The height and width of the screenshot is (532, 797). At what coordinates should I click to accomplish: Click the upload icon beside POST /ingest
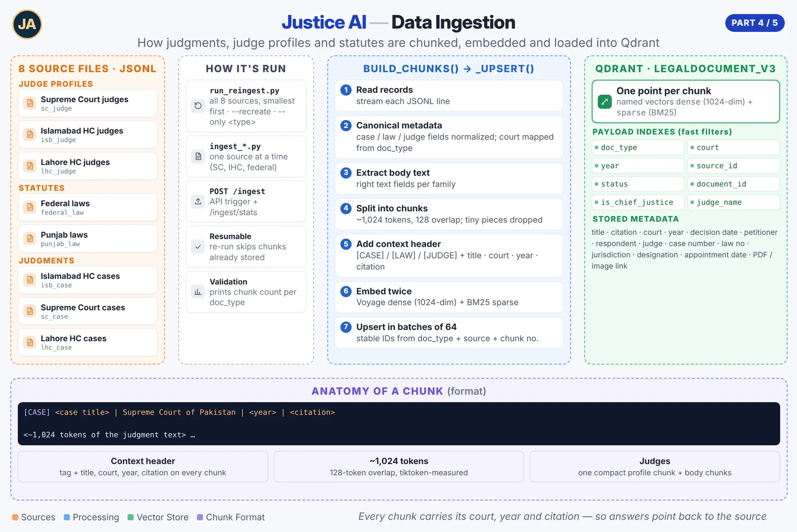[x=198, y=202]
